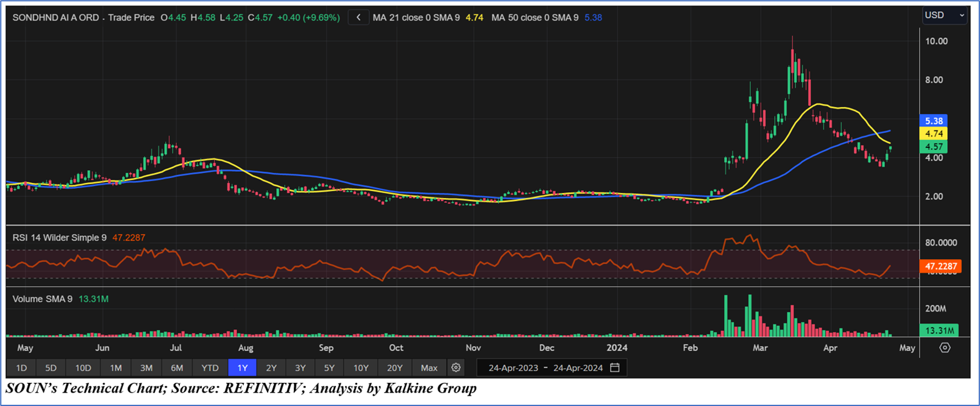Click the MA 50 close 0 SMA 9 label
Viewport: 980px width, 406px height.
click(x=535, y=18)
